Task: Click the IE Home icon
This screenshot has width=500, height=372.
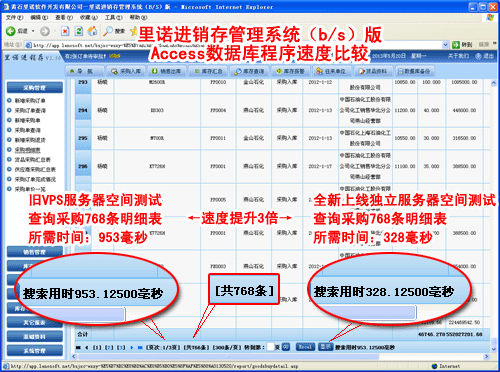Action: point(92,31)
